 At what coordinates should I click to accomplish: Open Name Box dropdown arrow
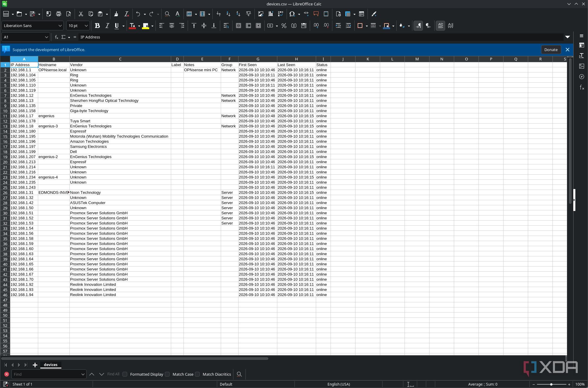tap(46, 37)
